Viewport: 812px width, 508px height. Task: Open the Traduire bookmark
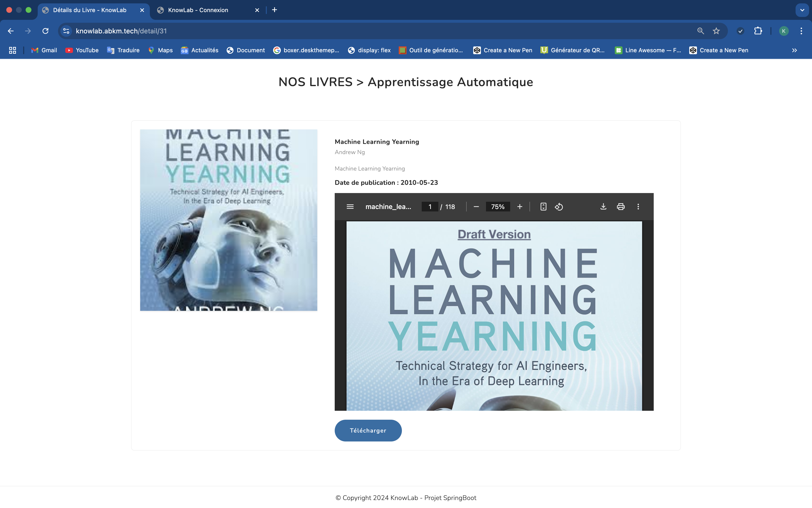[x=123, y=50]
